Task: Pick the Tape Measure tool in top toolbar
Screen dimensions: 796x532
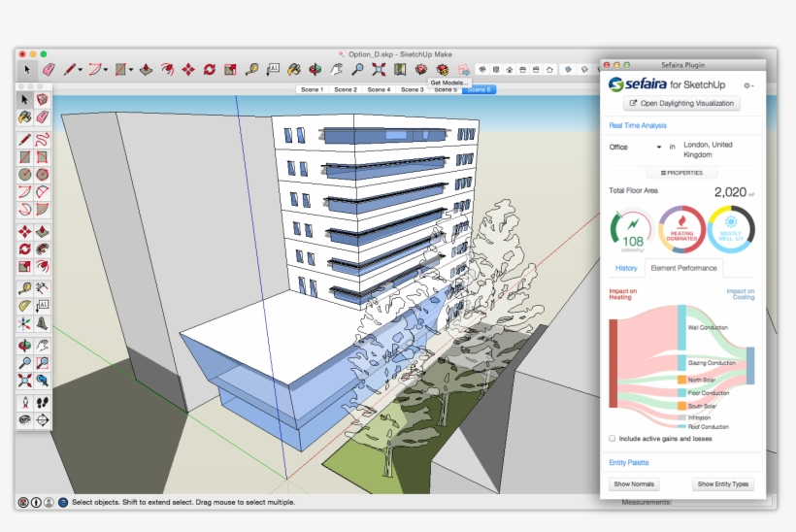Action: 251,70
